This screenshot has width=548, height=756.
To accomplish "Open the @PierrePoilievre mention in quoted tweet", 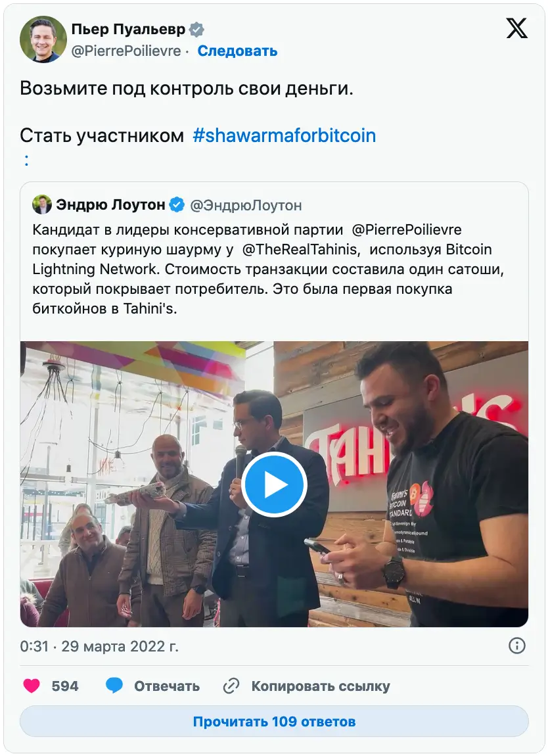I will point(407,230).
